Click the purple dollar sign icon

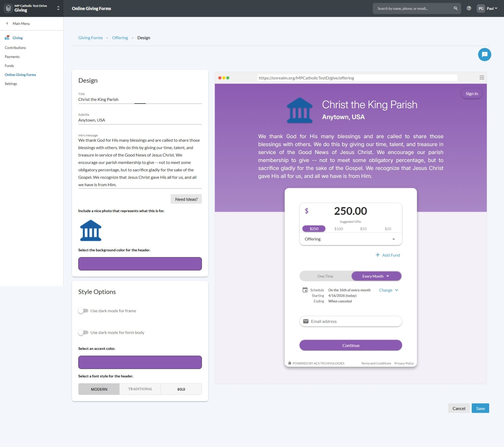pyautogui.click(x=307, y=211)
